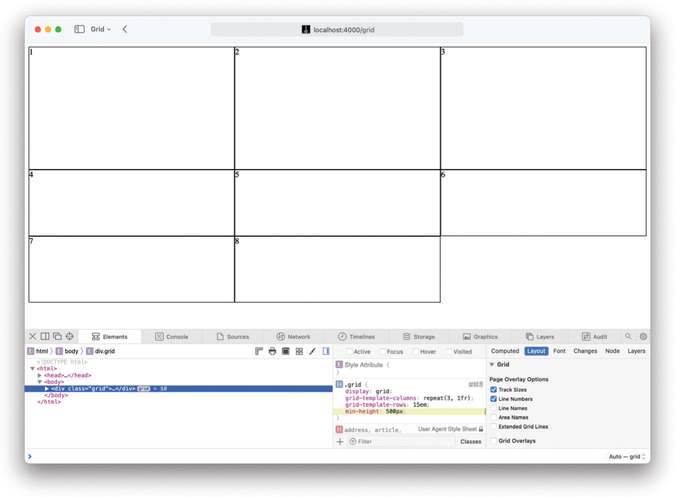The image size is (675, 498).
Task: Click the styles Filter input field
Action: (x=400, y=441)
